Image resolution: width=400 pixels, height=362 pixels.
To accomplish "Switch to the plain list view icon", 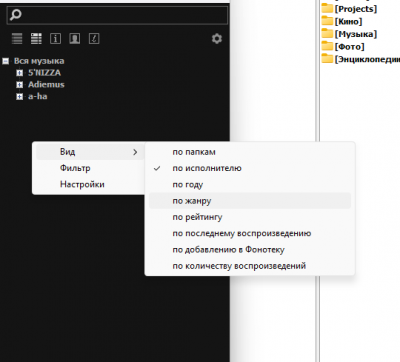I will (17, 39).
